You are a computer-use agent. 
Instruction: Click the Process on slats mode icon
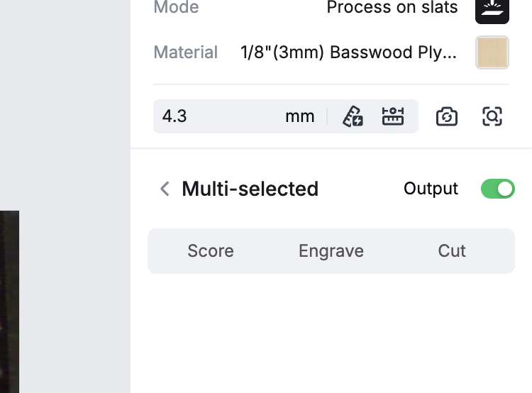[x=492, y=9]
